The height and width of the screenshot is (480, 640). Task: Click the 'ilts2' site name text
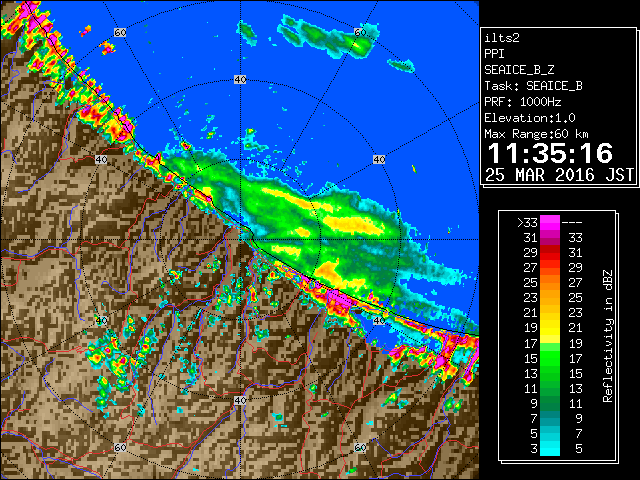(502, 38)
